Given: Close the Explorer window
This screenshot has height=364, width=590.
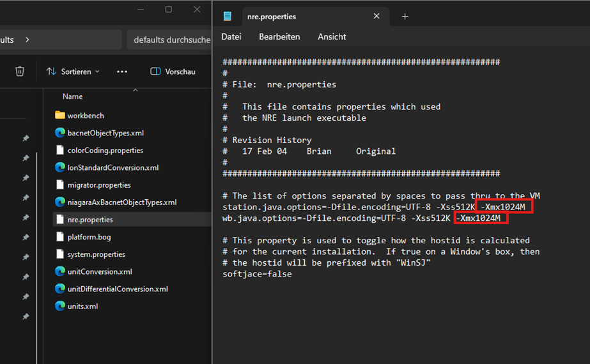Looking at the screenshot, I should (197, 10).
